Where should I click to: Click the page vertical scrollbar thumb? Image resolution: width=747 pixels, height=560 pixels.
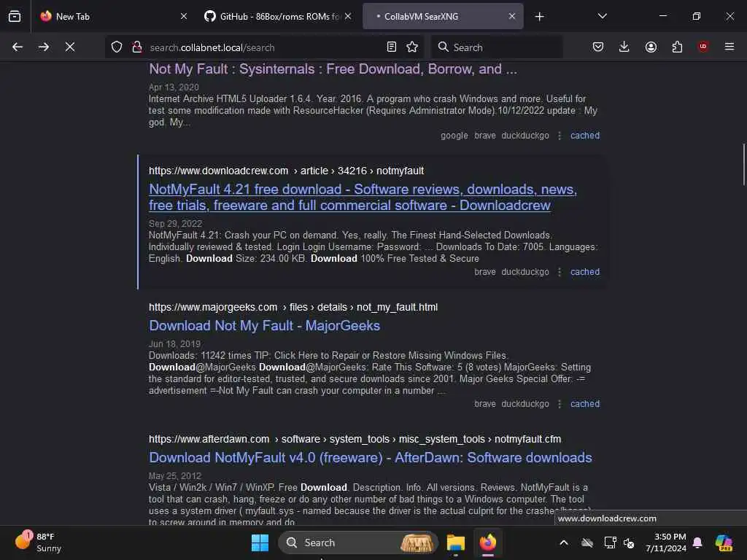[743, 164]
